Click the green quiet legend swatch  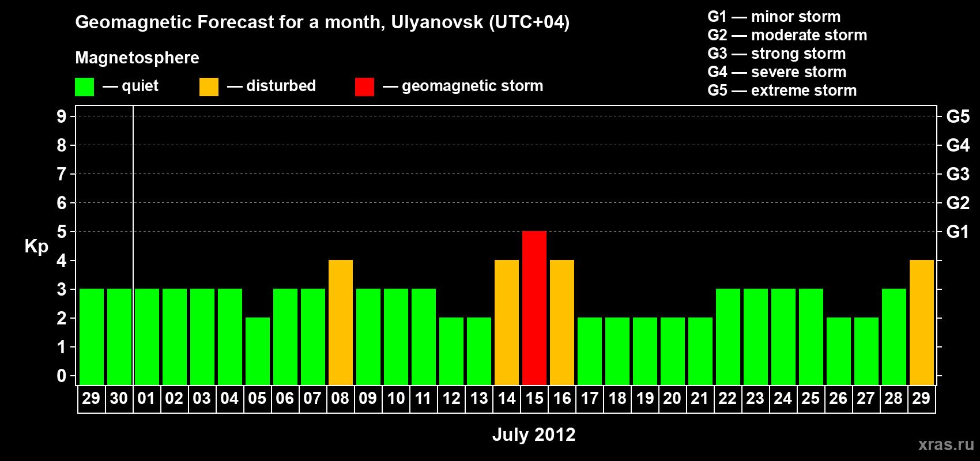84,87
